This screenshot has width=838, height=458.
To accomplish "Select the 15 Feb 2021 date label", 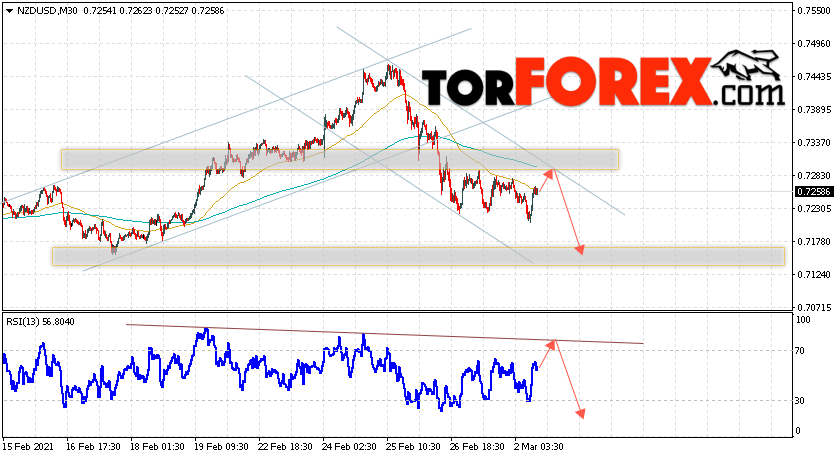I will [26, 446].
